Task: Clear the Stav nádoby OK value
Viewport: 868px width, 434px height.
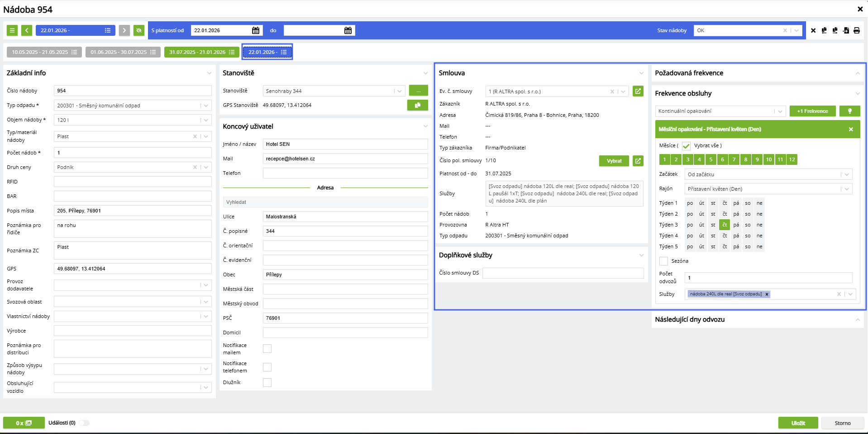Action: 785,30
